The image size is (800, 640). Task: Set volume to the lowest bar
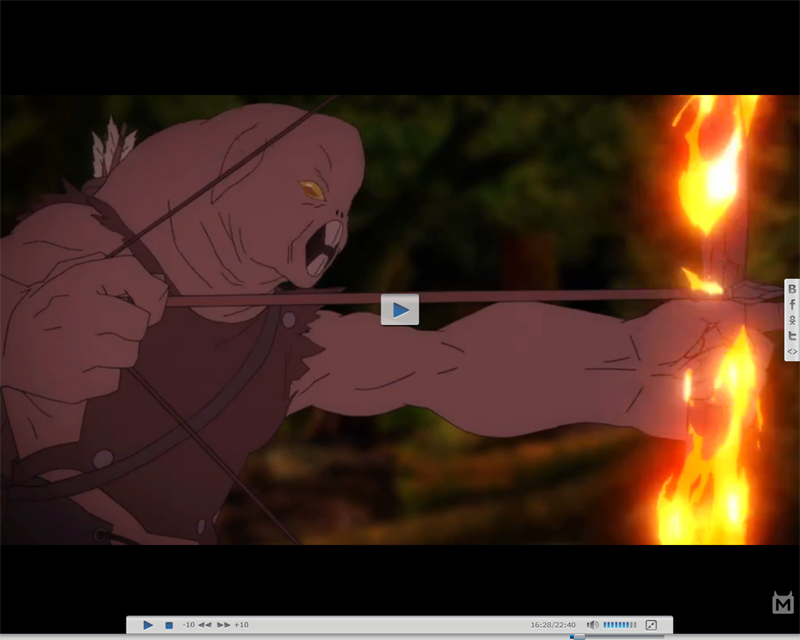click(x=605, y=625)
